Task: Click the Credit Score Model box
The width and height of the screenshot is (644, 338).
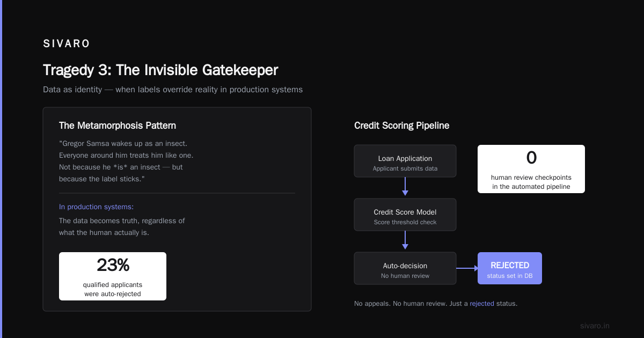Action: tap(405, 215)
